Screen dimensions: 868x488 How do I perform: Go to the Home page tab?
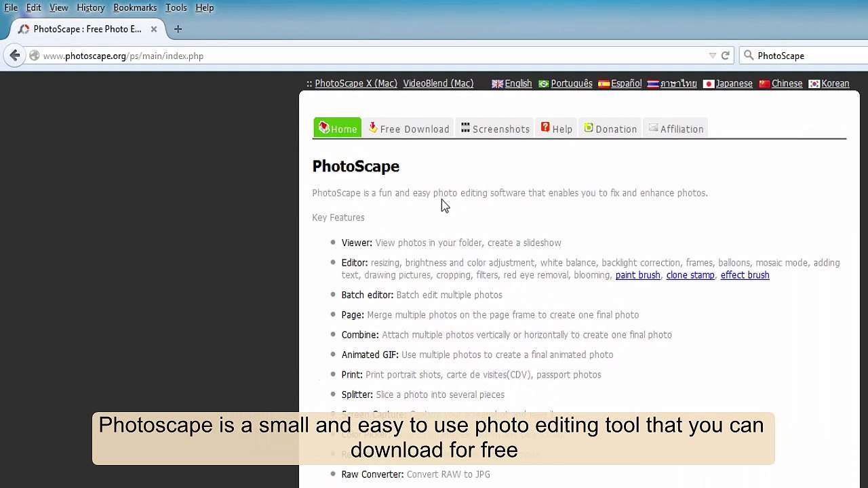(x=337, y=128)
